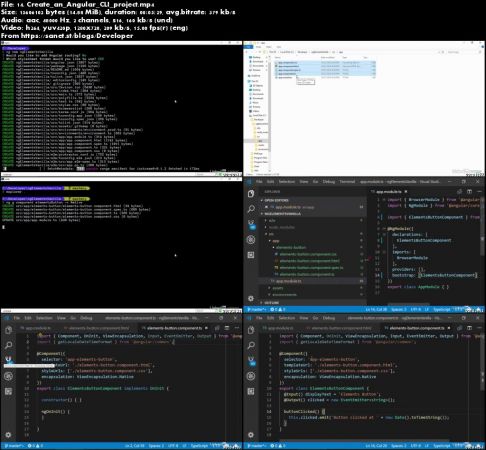Sort by Date modified column in File Explorer
The image size is (486, 450).
pyautogui.click(x=327, y=57)
